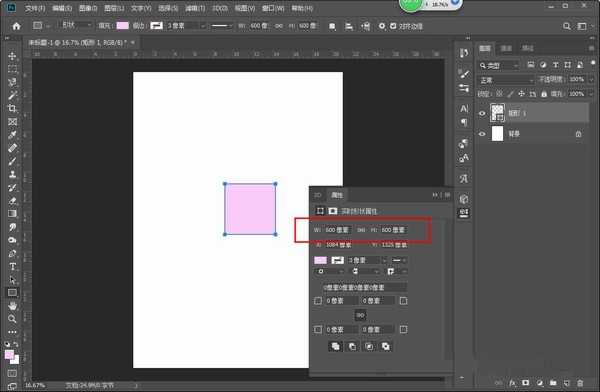Select the Dodge tool
This screenshot has height=392, width=600.
point(12,240)
